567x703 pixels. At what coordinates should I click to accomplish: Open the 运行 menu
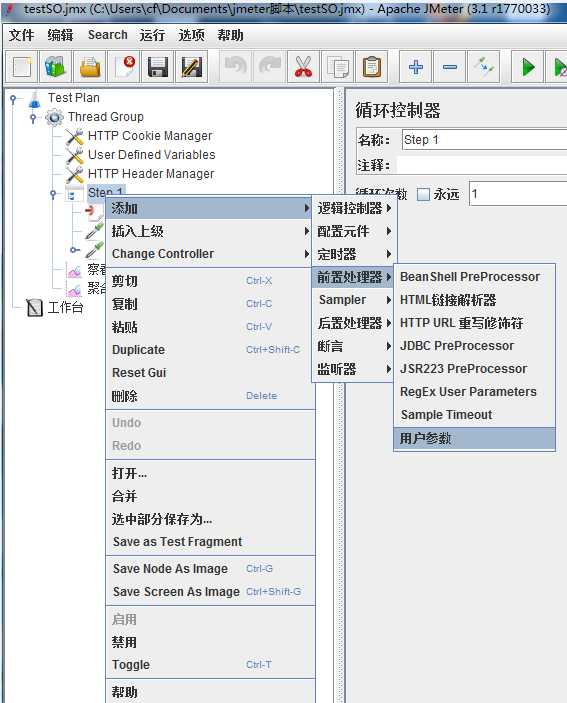pyautogui.click(x=152, y=35)
